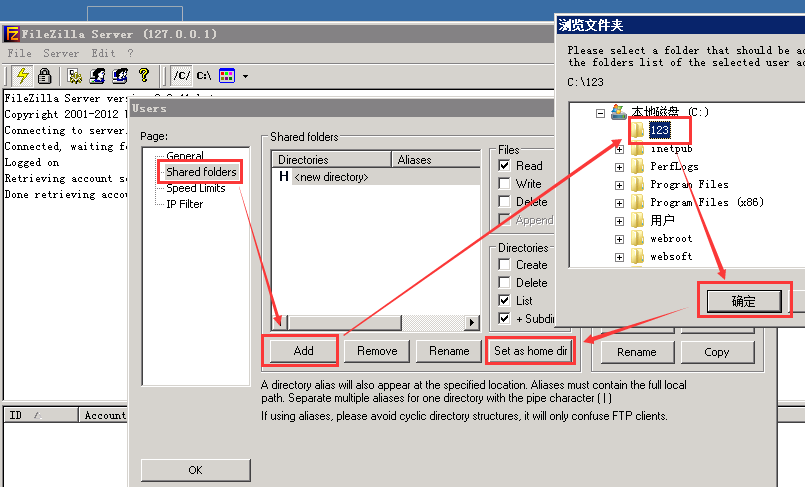Click the padlock lock-server toolbar icon
This screenshot has width=805, height=487.
[44, 75]
